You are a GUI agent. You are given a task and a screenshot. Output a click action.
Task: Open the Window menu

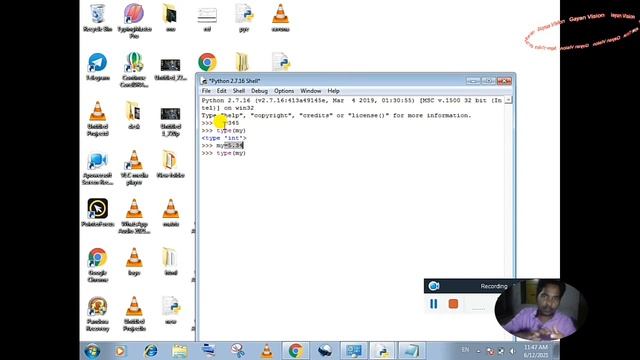(311, 91)
